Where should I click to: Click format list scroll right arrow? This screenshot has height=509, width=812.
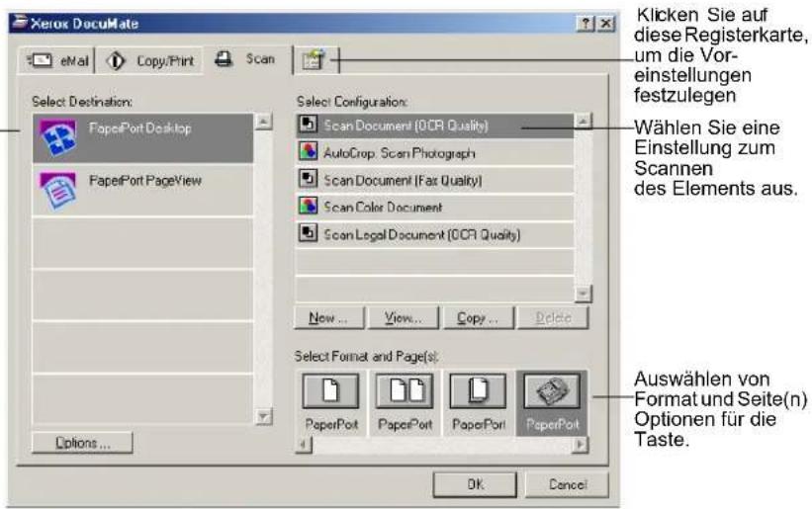(x=580, y=445)
